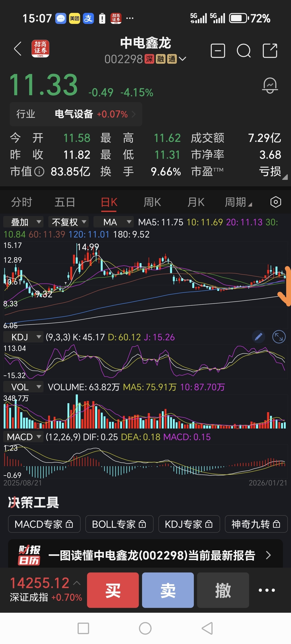Tap the 财报日历 icon
The height and width of the screenshot is (644, 291).
pos(29,555)
